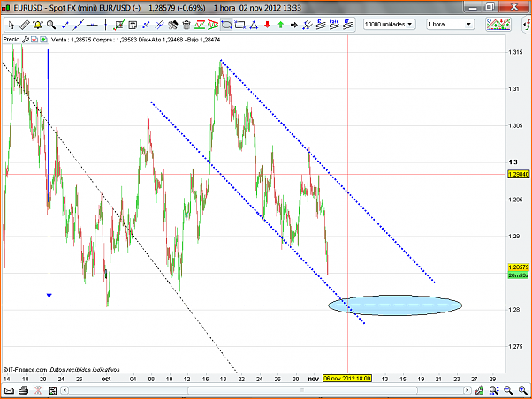This screenshot has width=532, height=399.
Task: Click the crossed-out red icon in bottom bar
Action: click(38, 390)
